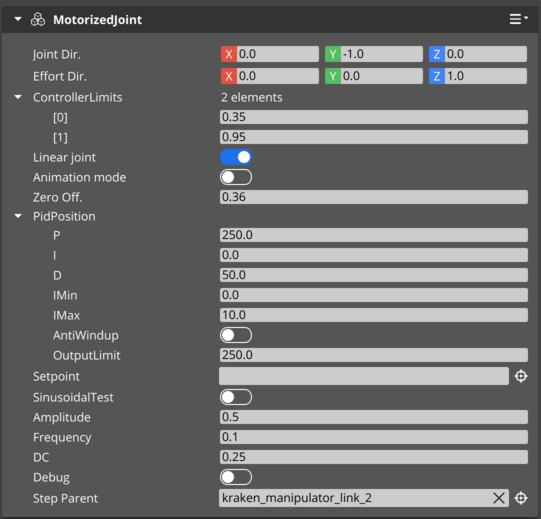Click the empty Setpoint entity field
The height and width of the screenshot is (519, 541).
[x=364, y=376]
